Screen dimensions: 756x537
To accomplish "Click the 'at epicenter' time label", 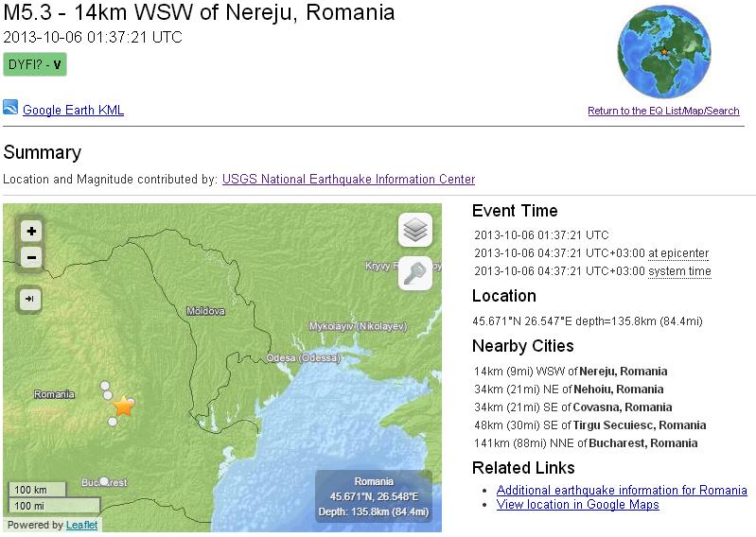I will point(677,253).
